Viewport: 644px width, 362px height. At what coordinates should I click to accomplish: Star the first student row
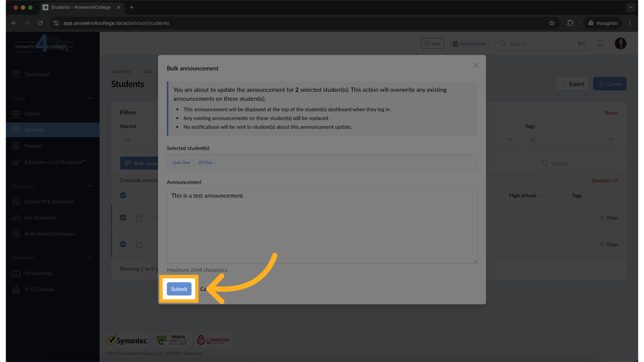coord(139,218)
